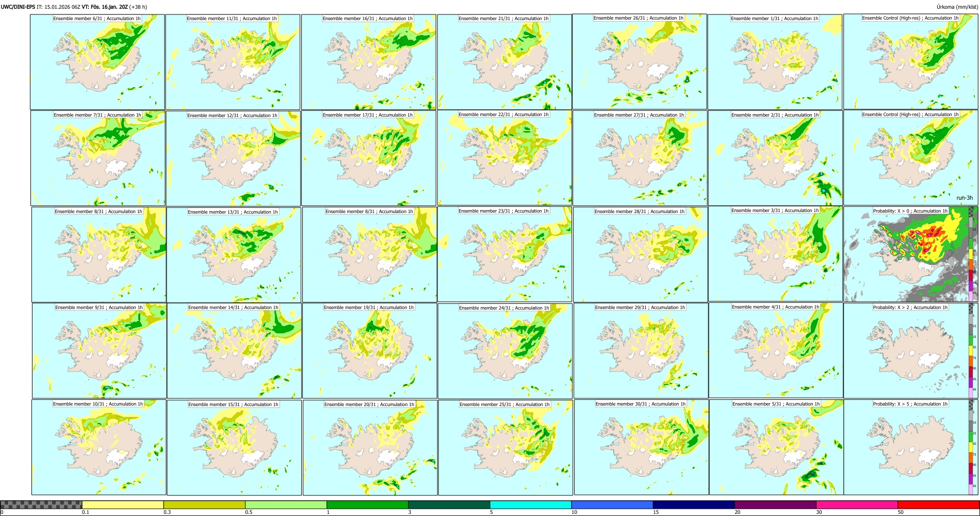Screen dimensions: 980x516
Task: Click the 'Ensemble member 25/31 ; Accumulation 1h' label
Action: pyautogui.click(x=505, y=405)
